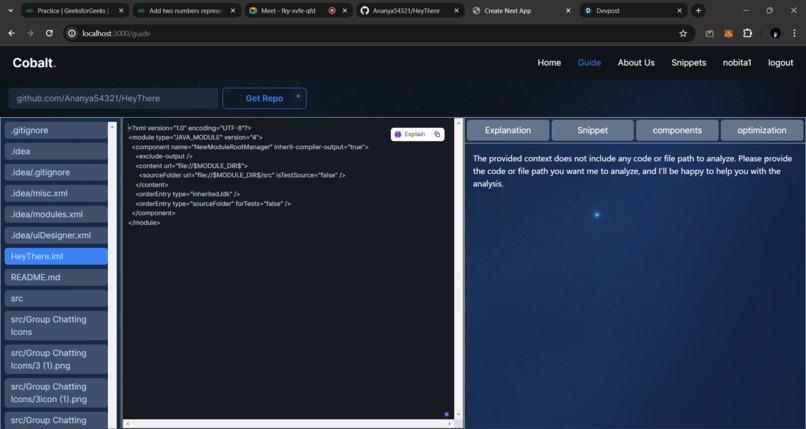Open Snippets in navigation bar
Screen dimensions: 806x429
point(688,63)
